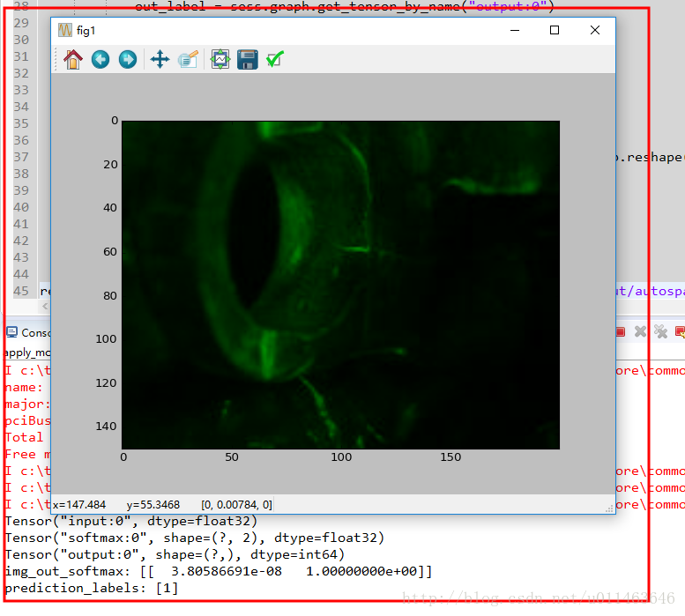The height and width of the screenshot is (616, 685).
Task: Click the 'img_out_softmax' console output line
Action: click(219, 571)
